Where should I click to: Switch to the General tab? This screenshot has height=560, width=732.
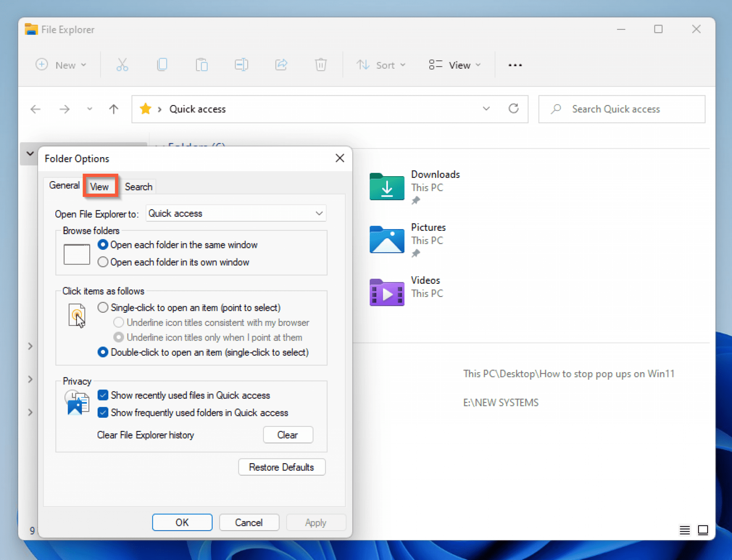[64, 185]
